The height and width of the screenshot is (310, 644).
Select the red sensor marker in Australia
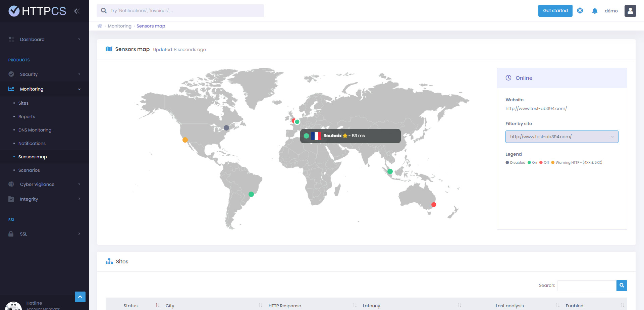434,205
